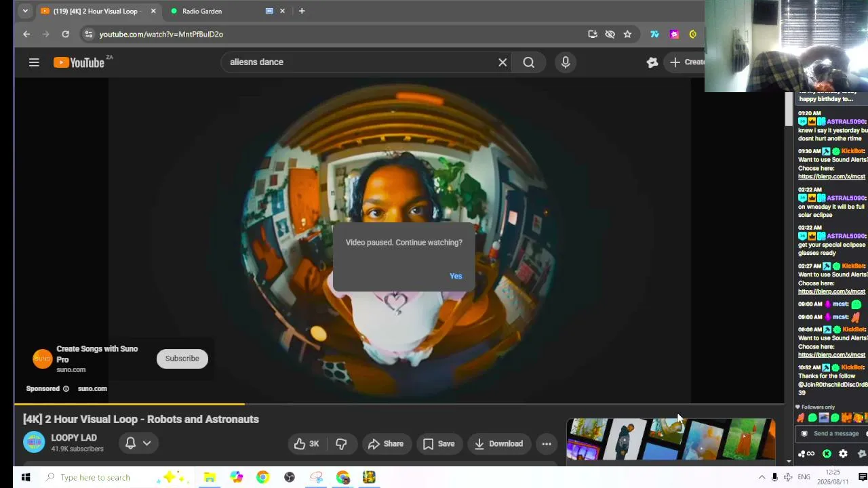868x488 pixels.
Task: Open chat settings gear icon
Action: point(843,454)
